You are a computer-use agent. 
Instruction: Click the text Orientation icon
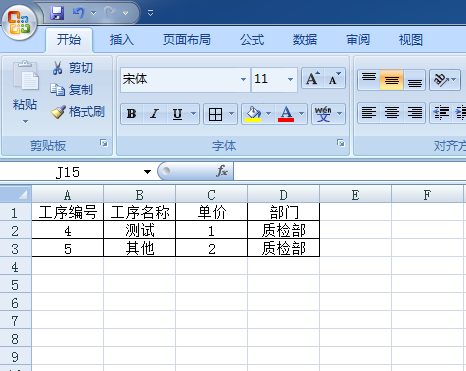click(445, 80)
